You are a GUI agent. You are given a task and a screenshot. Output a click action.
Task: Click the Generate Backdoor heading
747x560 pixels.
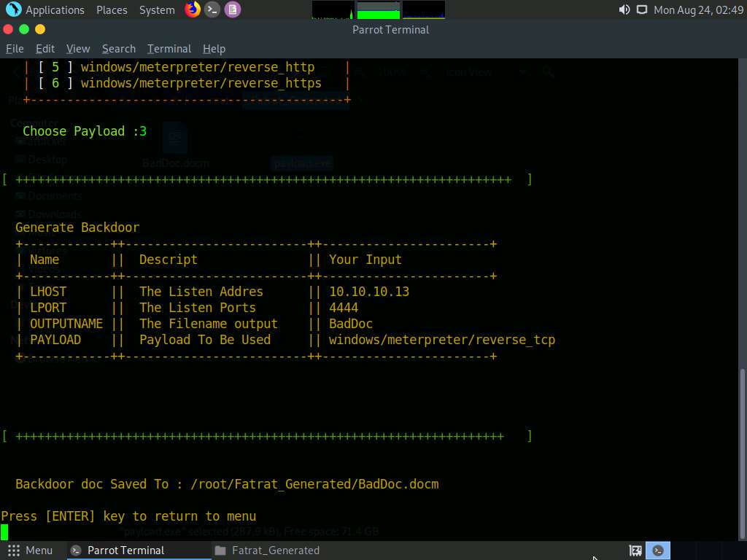(77, 227)
